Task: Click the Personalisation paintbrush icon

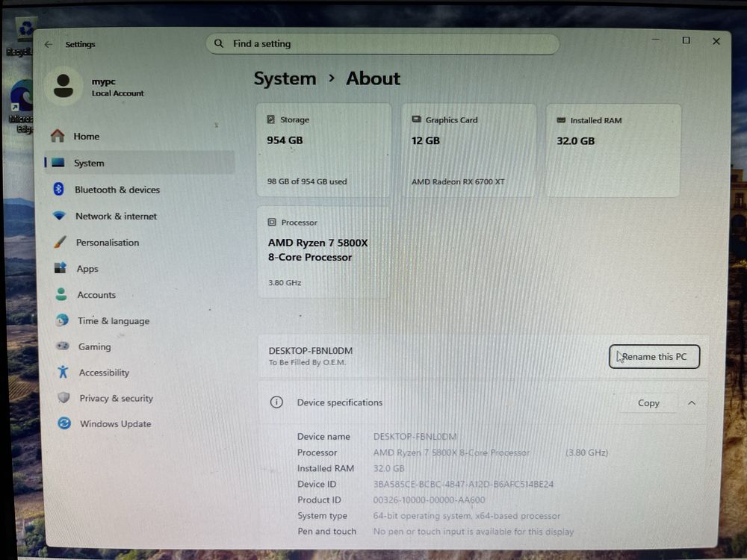Action: click(x=60, y=242)
